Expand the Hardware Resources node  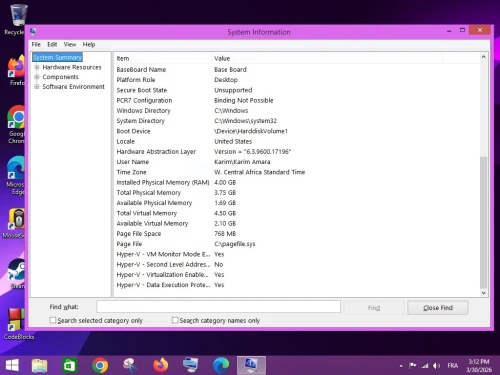click(x=37, y=67)
